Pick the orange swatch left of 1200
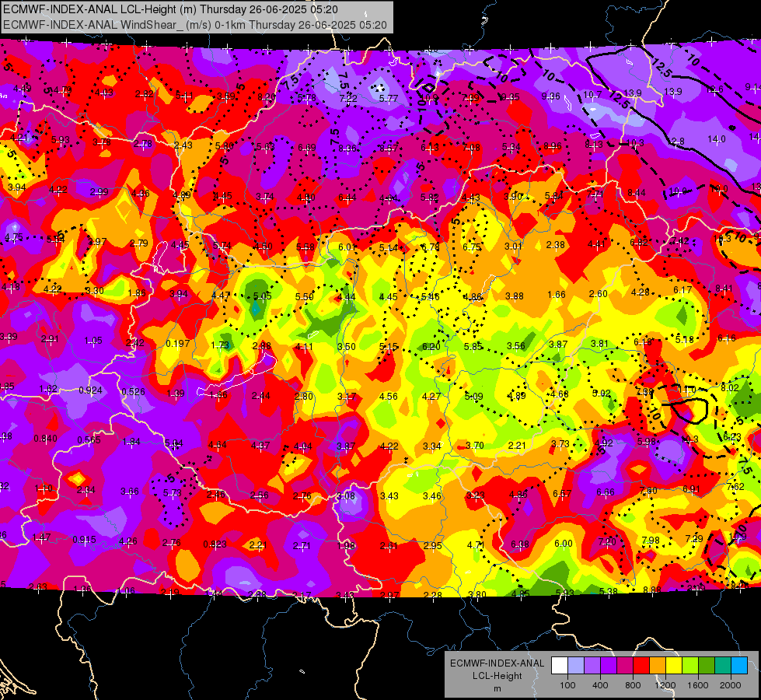Image resolution: width=761 pixels, height=700 pixels. (658, 666)
